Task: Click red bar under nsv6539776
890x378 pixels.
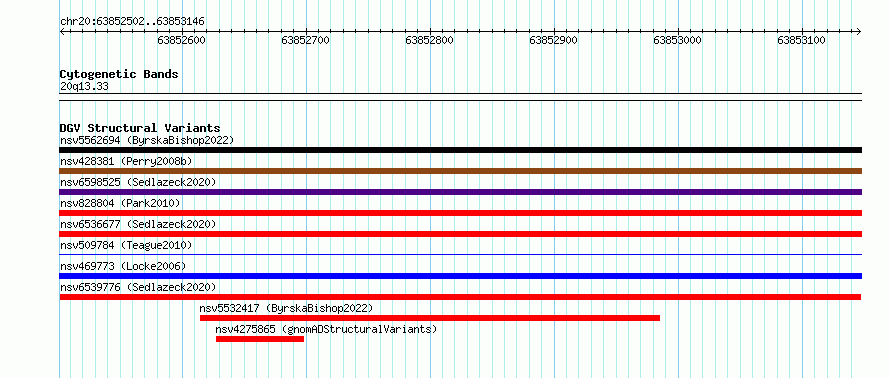Action: pyautogui.click(x=460, y=297)
